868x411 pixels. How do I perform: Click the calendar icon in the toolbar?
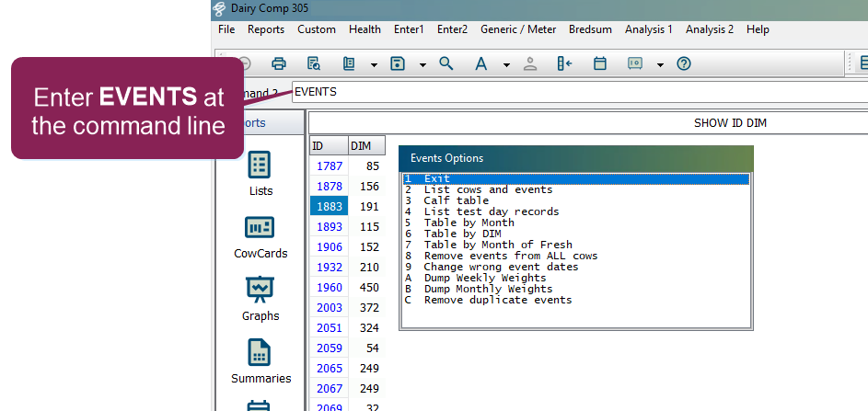599,63
